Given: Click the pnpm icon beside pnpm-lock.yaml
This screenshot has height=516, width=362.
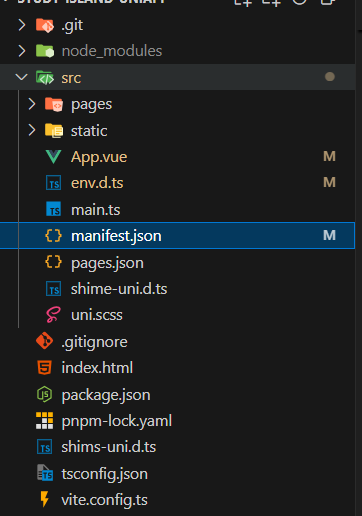Looking at the screenshot, I should (x=44, y=421).
